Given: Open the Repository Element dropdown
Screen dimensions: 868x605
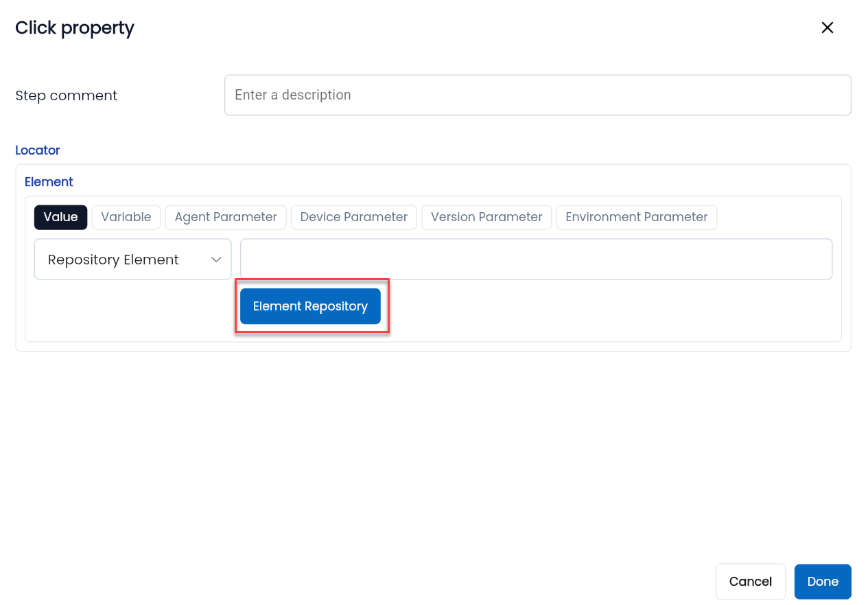Looking at the screenshot, I should click(x=133, y=259).
